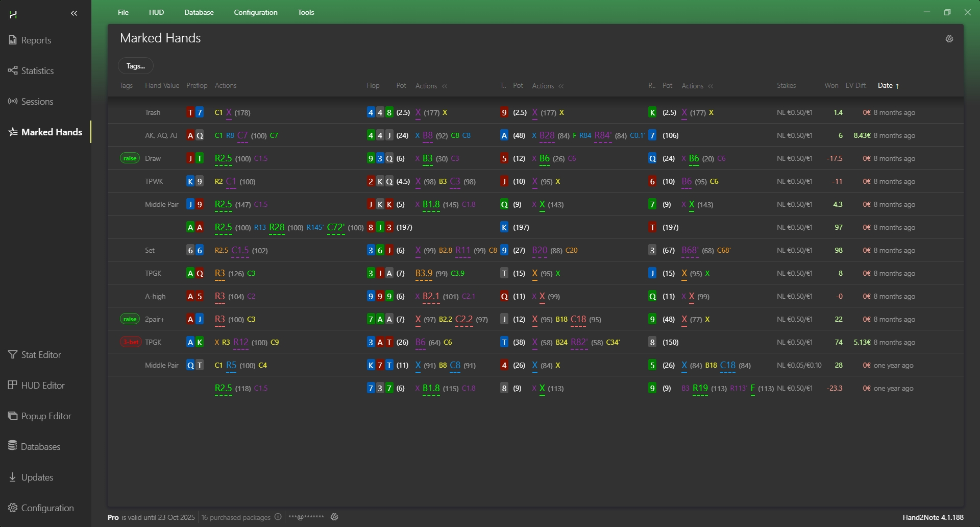Screen dimensions: 980x527
Task: Collapse the Turn actions column
Action: point(561,86)
